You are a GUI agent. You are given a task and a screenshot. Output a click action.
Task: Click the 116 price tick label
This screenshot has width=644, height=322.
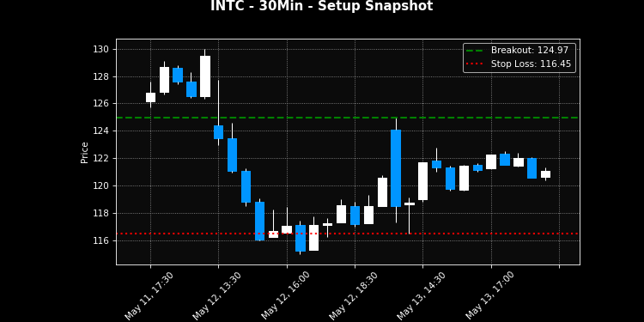click(x=101, y=240)
